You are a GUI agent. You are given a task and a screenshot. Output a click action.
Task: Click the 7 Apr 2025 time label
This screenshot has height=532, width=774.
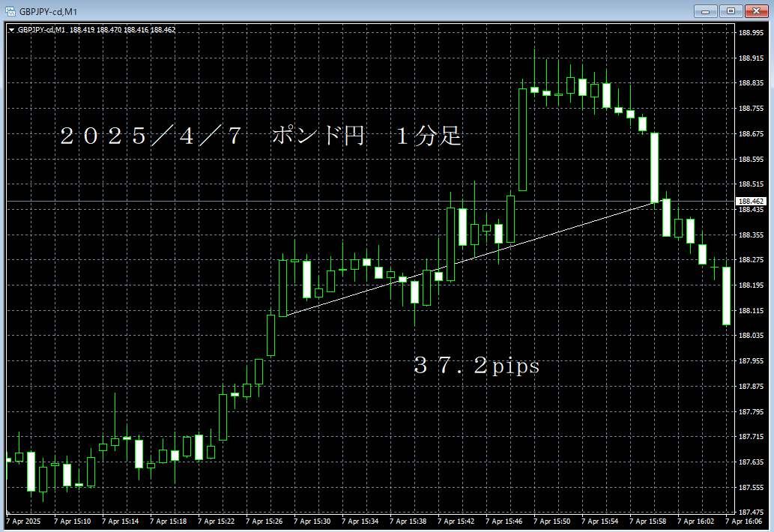pos(23,522)
